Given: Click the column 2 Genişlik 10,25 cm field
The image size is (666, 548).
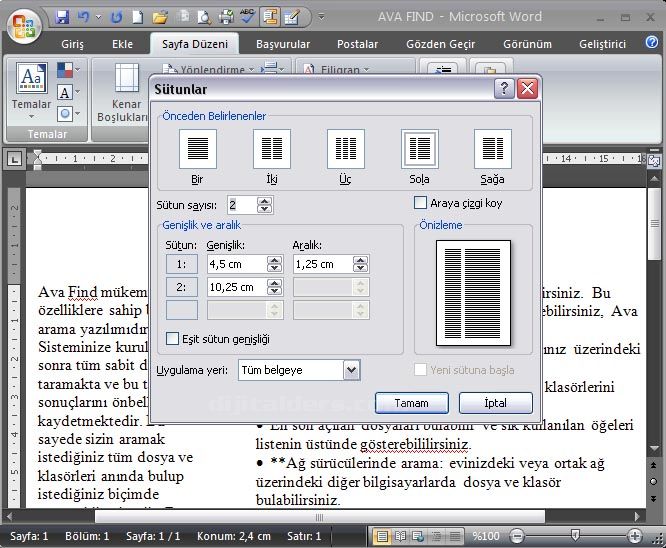Looking at the screenshot, I should click(237, 287).
